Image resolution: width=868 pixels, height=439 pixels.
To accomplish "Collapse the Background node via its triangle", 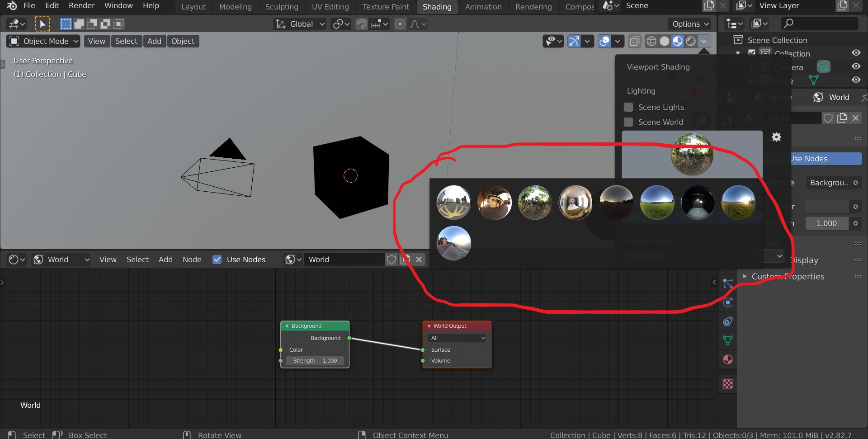I will (x=287, y=326).
